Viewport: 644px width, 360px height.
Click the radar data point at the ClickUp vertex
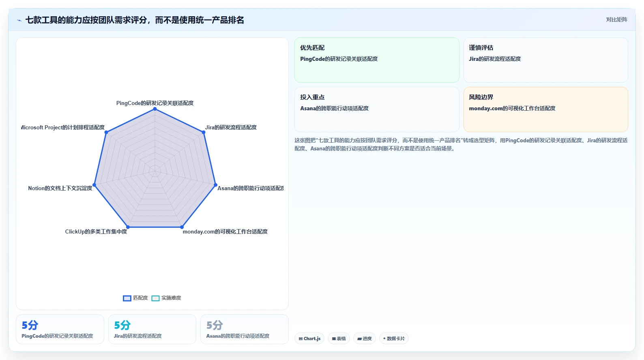(128, 227)
